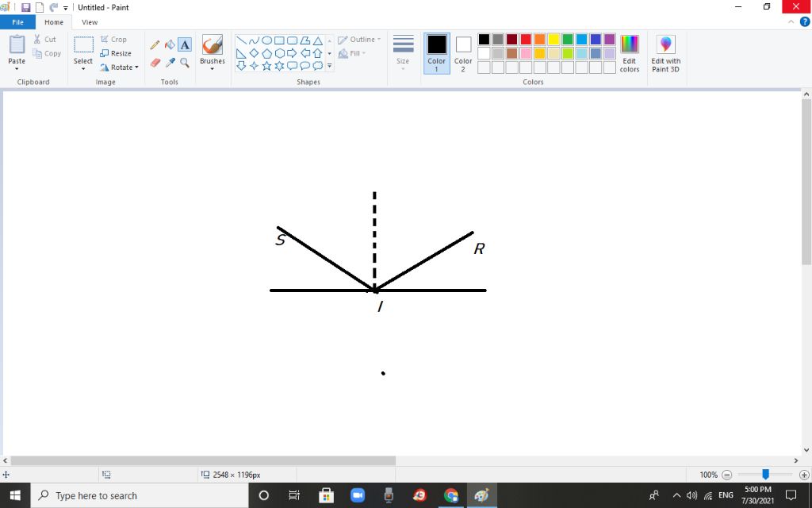812x508 pixels.
Task: Open the Windows Start menu
Action: point(15,495)
